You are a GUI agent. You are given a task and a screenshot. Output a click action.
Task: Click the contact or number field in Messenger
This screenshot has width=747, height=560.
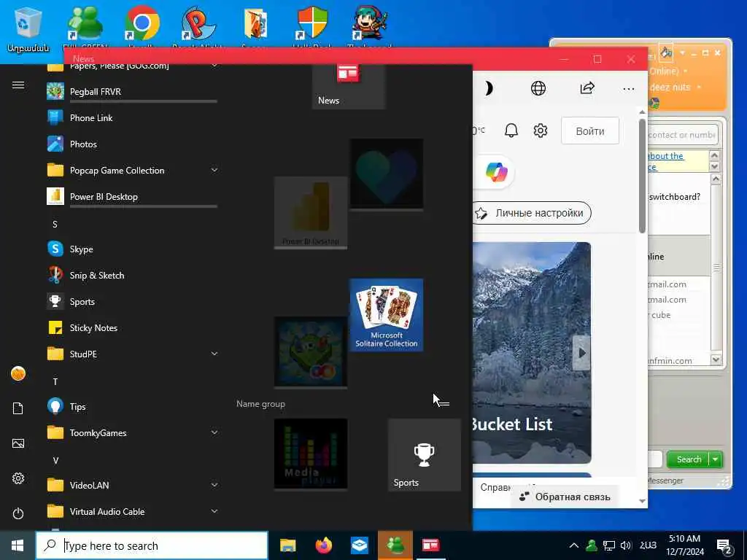pyautogui.click(x=682, y=135)
